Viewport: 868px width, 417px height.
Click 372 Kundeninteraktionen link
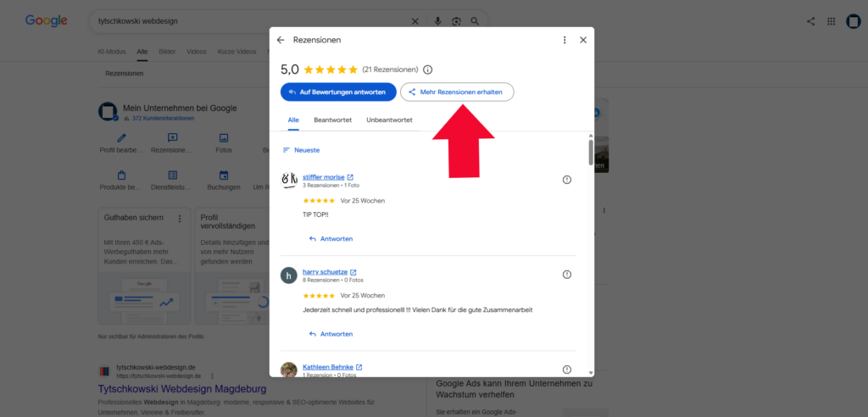[x=163, y=118]
